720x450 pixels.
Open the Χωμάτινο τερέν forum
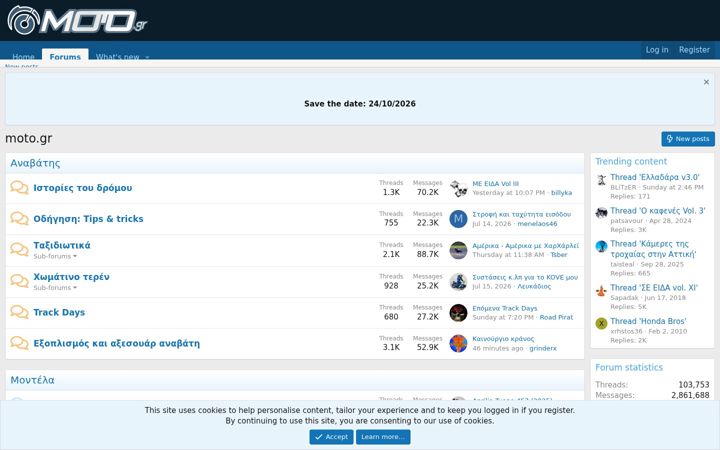click(x=71, y=276)
